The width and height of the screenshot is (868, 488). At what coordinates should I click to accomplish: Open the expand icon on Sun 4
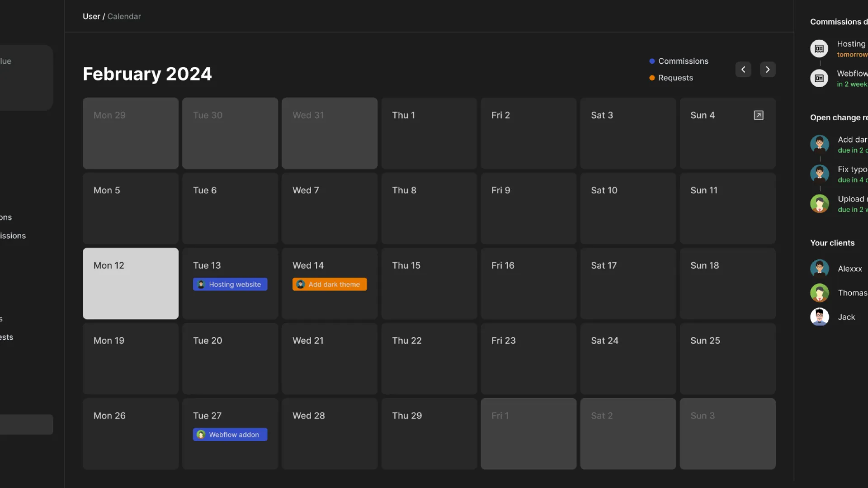[758, 115]
